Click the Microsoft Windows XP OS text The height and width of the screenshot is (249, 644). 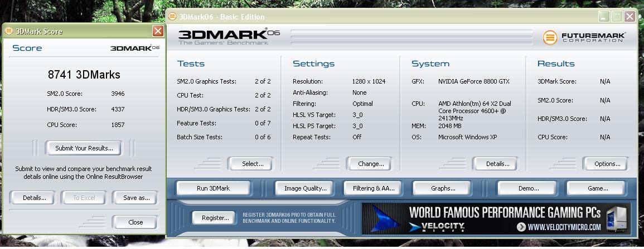(x=467, y=137)
